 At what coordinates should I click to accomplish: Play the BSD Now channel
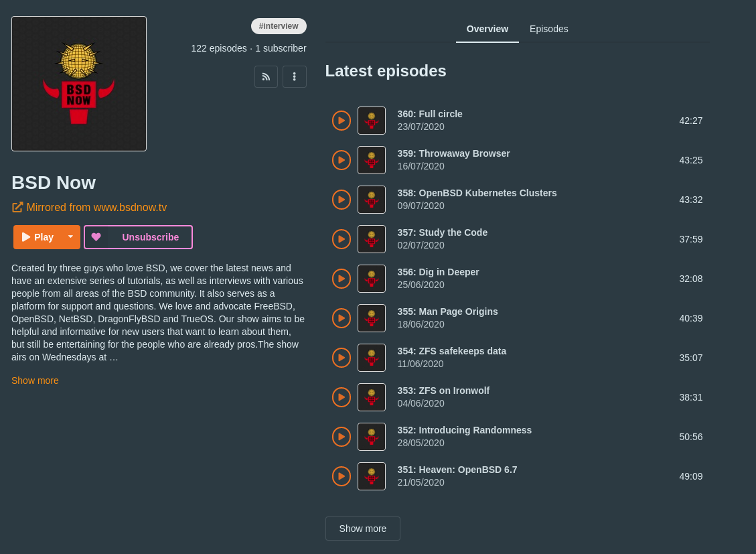pyautogui.click(x=37, y=236)
